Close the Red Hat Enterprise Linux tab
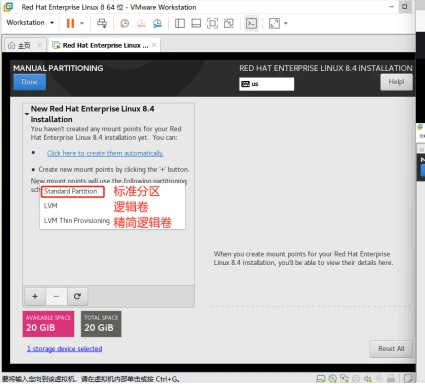This screenshot has height=384, width=425. (x=154, y=45)
